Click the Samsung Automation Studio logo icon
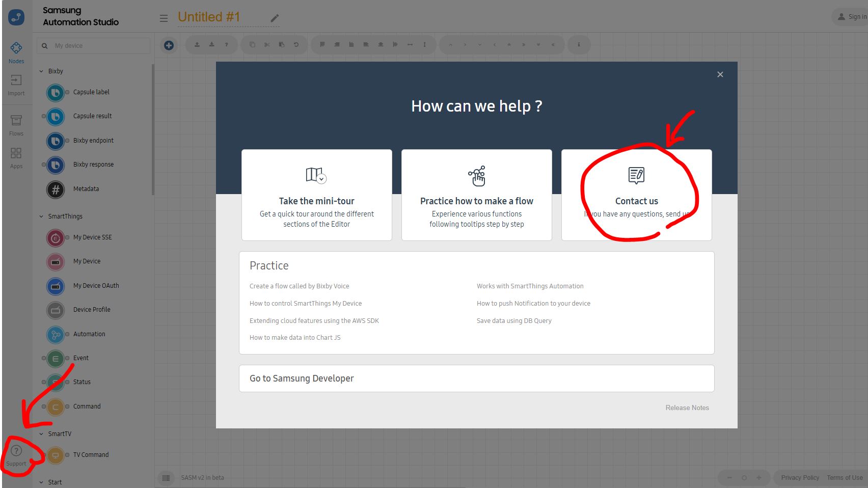868x488 pixels. [x=16, y=17]
